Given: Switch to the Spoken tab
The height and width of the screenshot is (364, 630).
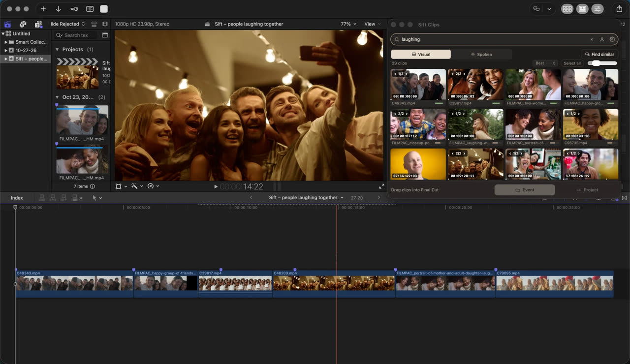Looking at the screenshot, I should pos(481,55).
